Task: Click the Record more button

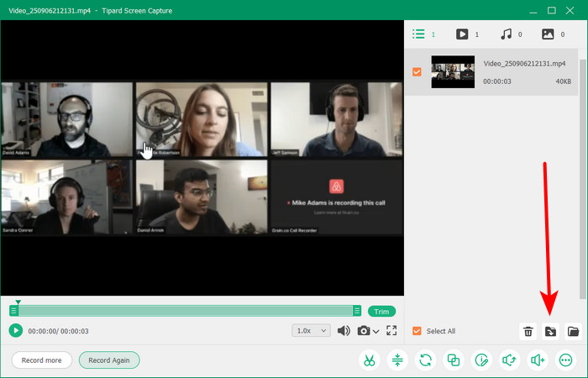Action: click(42, 360)
